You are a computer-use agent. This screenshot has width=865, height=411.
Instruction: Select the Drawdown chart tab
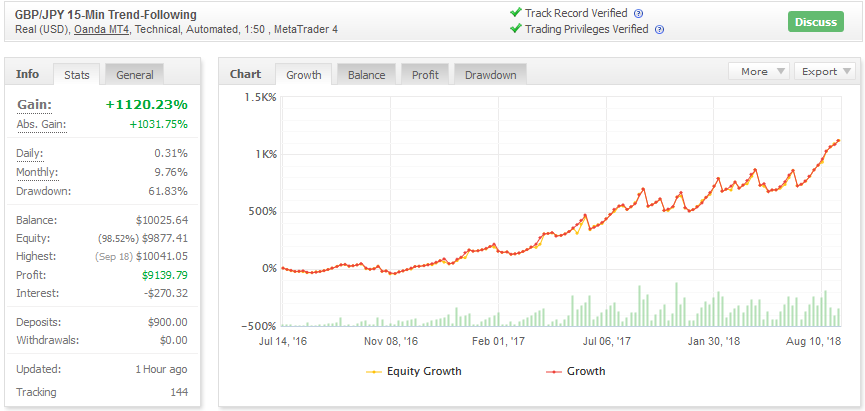coord(490,75)
